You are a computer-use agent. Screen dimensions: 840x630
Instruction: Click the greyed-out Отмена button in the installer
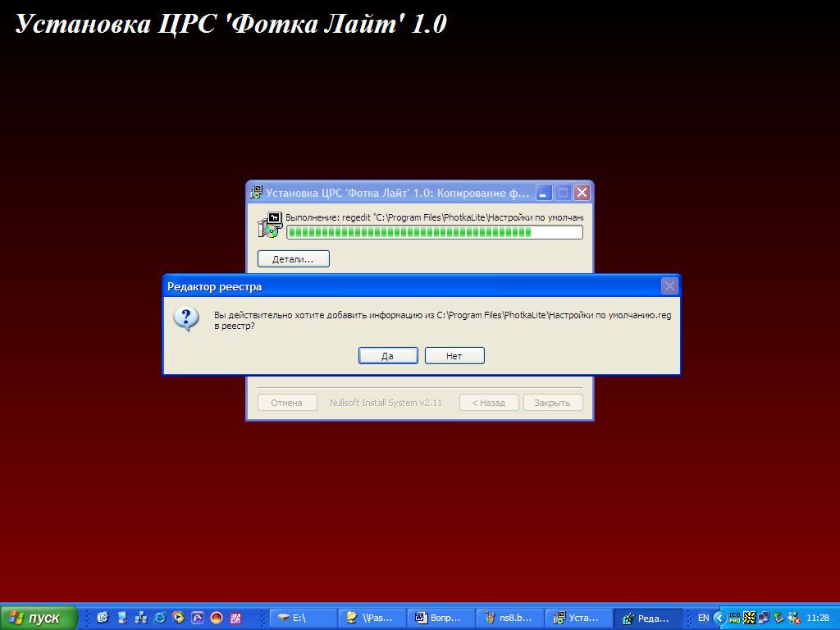pos(287,402)
